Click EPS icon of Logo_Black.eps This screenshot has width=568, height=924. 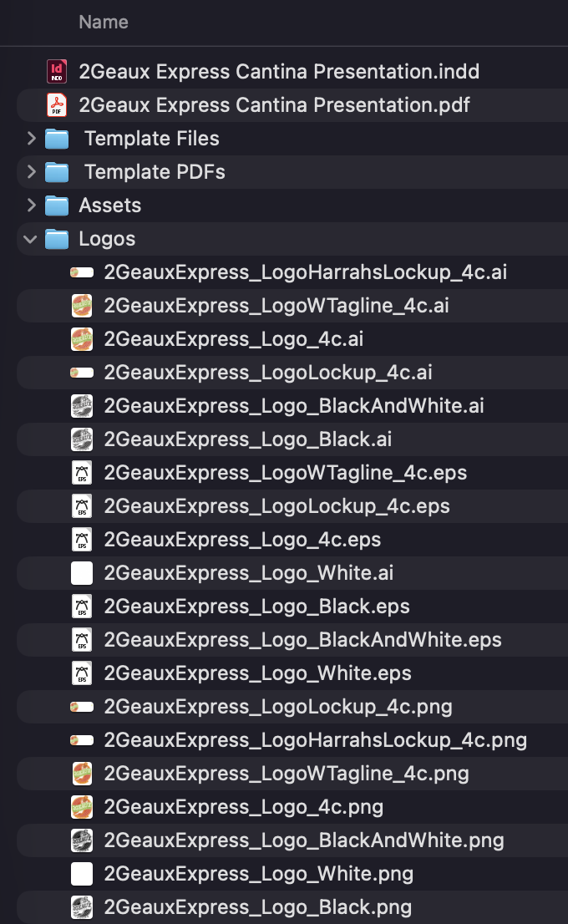[82, 607]
